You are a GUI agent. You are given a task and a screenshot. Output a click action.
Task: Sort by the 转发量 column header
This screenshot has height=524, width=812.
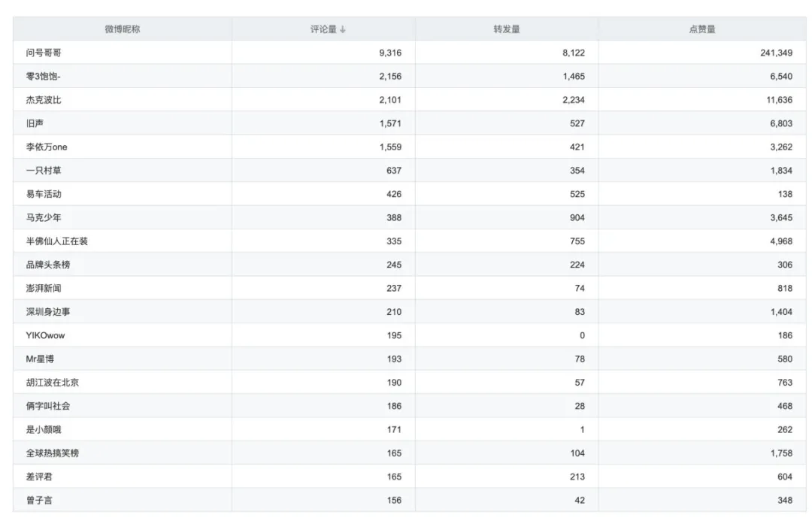tap(506, 29)
